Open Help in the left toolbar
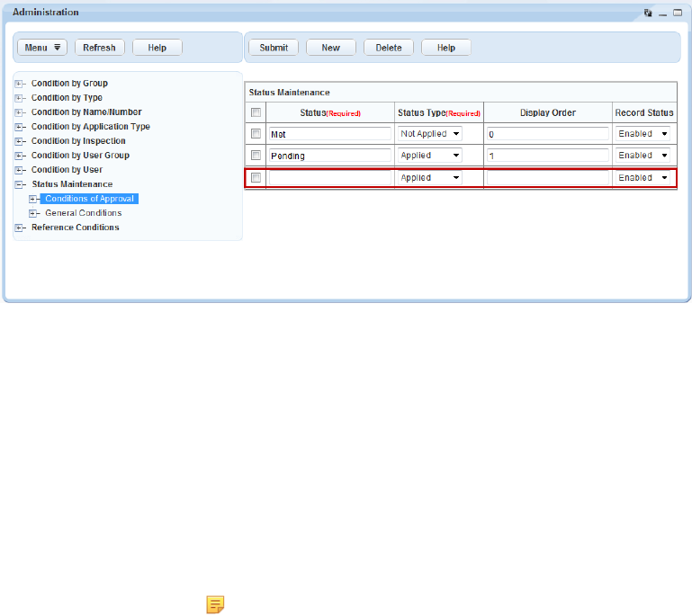 [x=157, y=48]
